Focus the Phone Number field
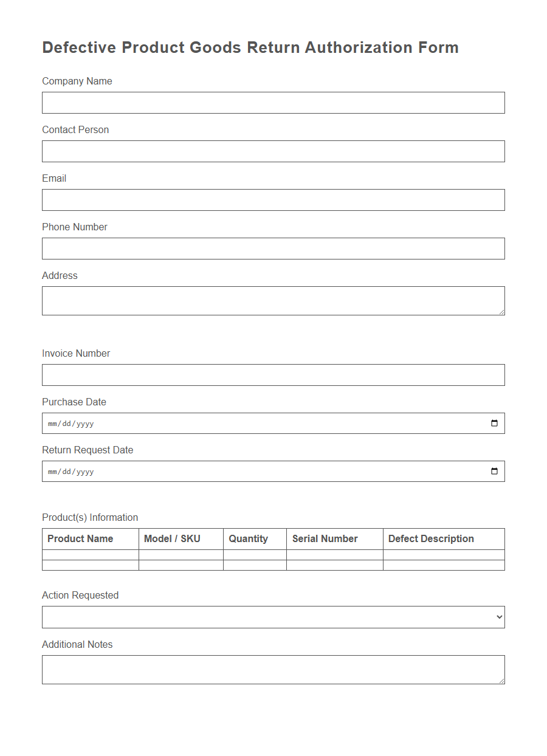The image size is (547, 756). 273,248
